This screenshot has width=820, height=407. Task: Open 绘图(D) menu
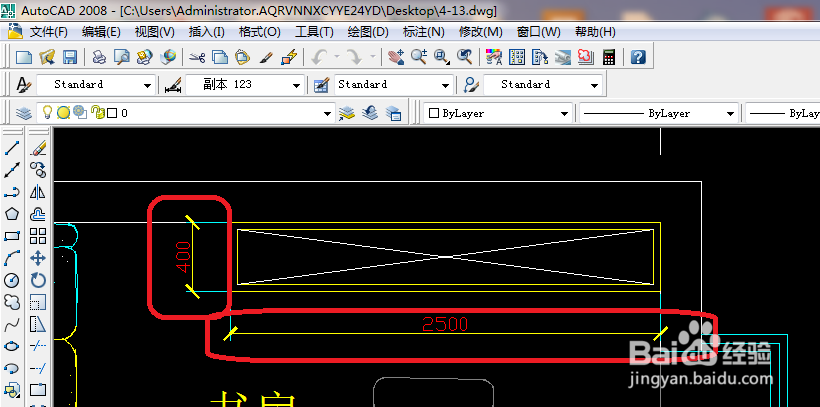[368, 32]
